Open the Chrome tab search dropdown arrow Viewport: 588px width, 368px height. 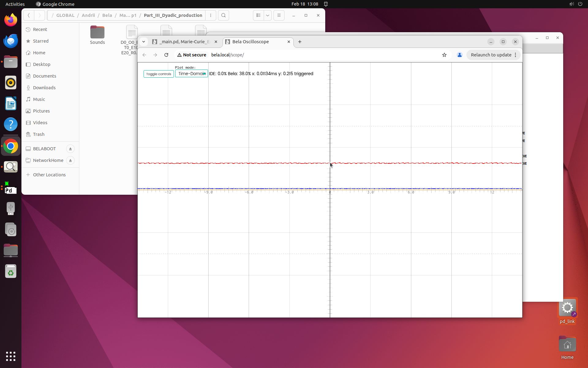143,42
